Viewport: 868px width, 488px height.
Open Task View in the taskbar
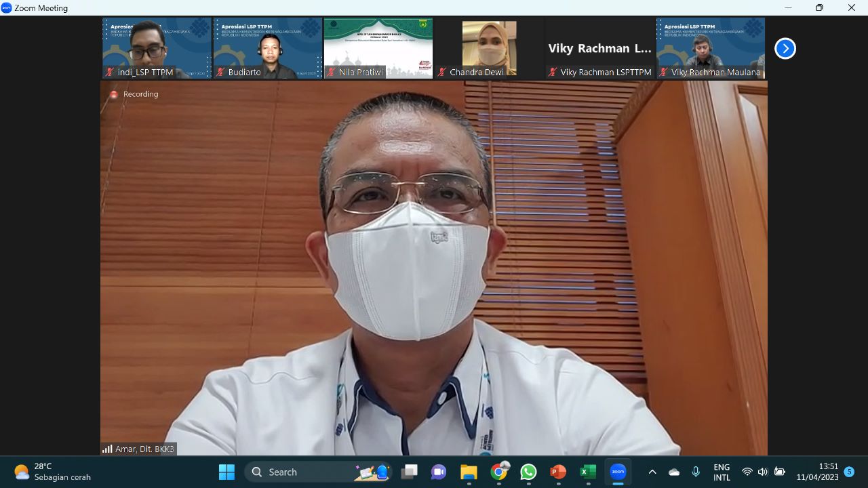409,472
